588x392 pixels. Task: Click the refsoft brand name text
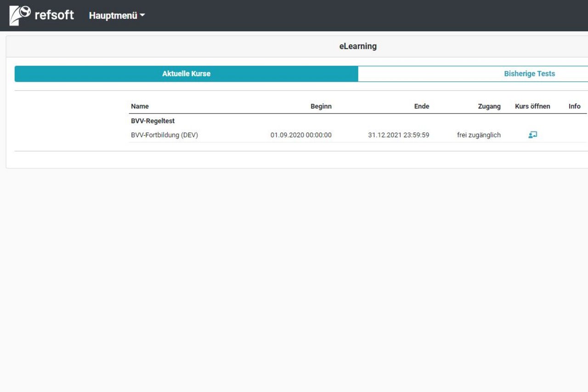click(54, 15)
